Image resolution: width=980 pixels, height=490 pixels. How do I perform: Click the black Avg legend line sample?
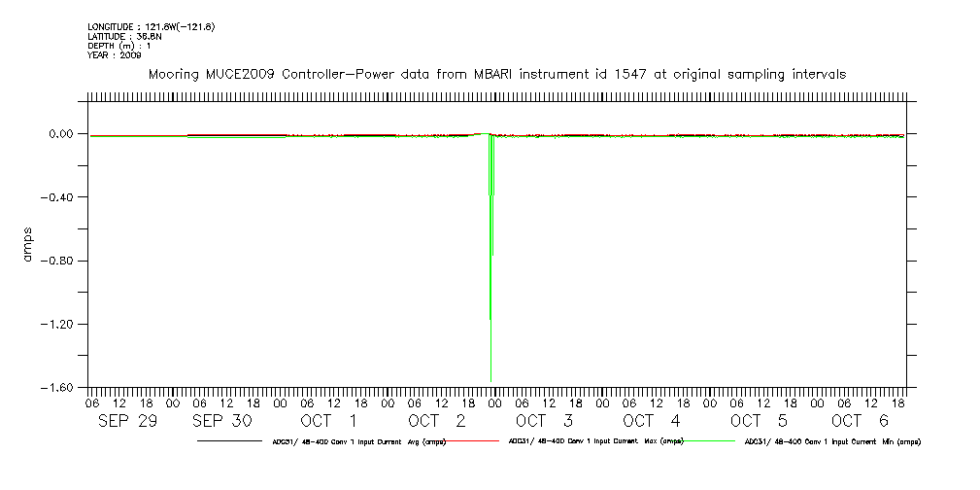click(229, 441)
